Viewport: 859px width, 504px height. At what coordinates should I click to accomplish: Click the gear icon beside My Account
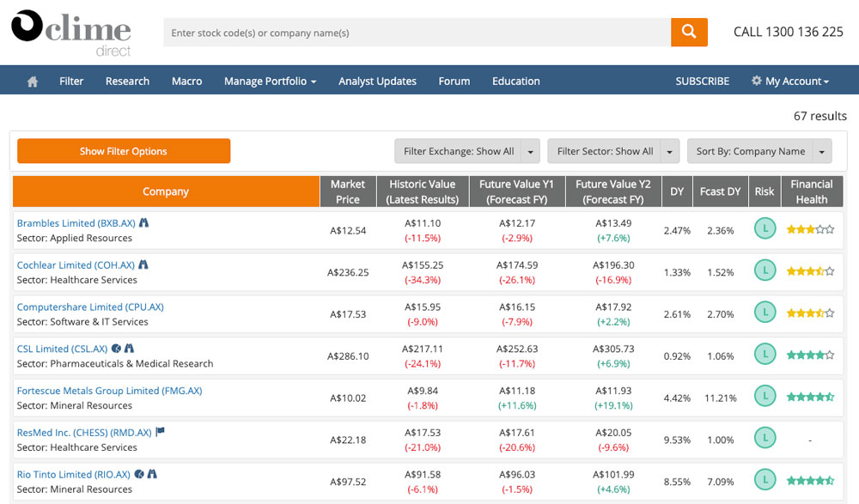[x=757, y=81]
